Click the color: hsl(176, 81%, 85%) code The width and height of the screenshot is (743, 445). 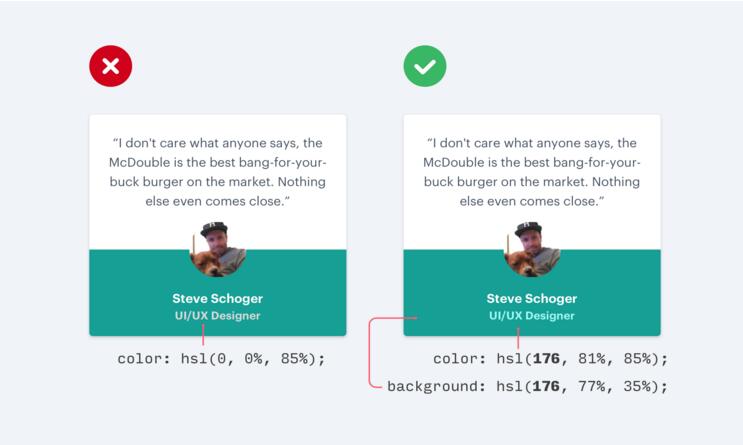550,358
